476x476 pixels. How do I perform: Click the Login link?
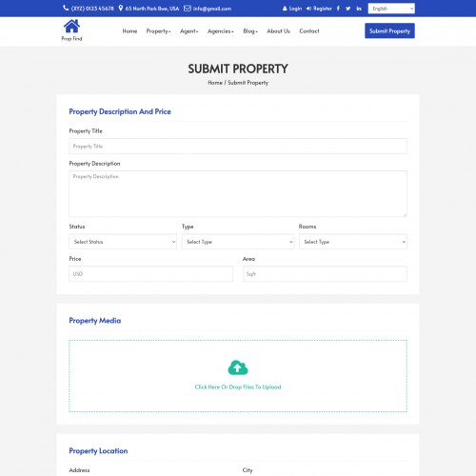pos(292,9)
